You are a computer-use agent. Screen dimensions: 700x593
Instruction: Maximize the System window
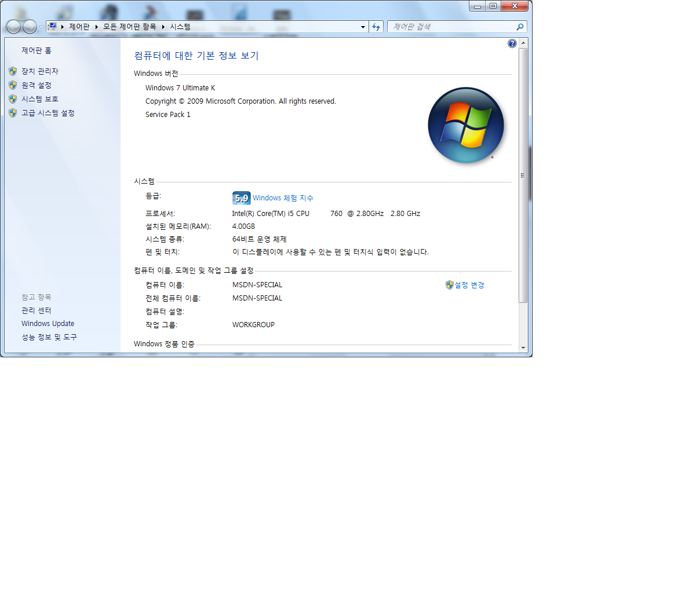pyautogui.click(x=493, y=6)
